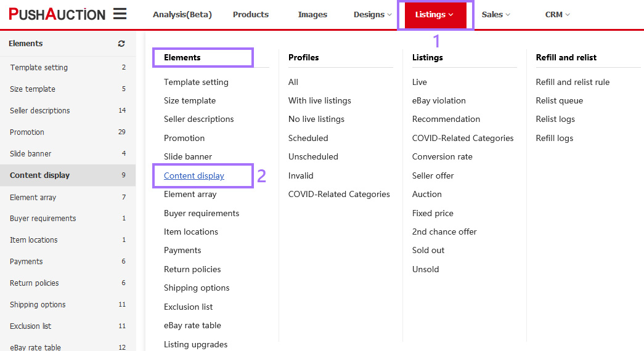Open the Images menu item
Image resolution: width=644 pixels, height=351 pixels.
(312, 15)
